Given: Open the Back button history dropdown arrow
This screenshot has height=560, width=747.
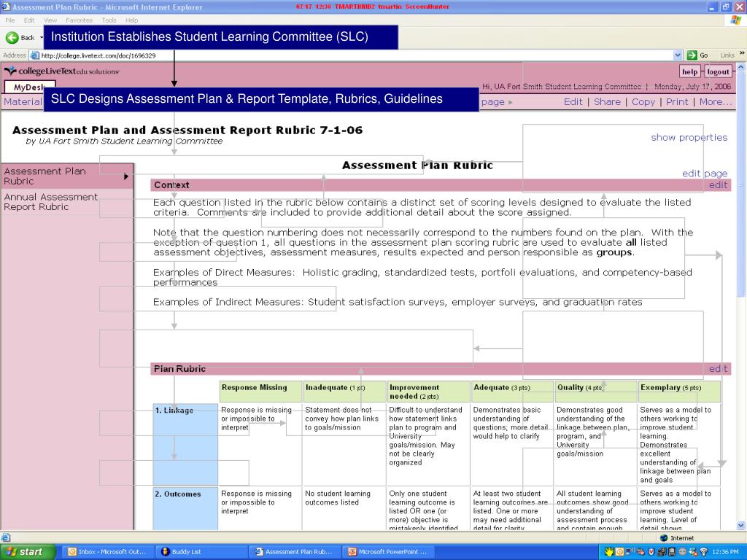Looking at the screenshot, I should click(41, 38).
